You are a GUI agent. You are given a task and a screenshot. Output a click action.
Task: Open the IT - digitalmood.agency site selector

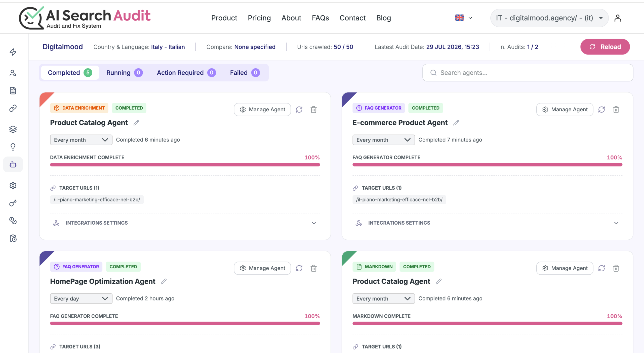coord(549,18)
